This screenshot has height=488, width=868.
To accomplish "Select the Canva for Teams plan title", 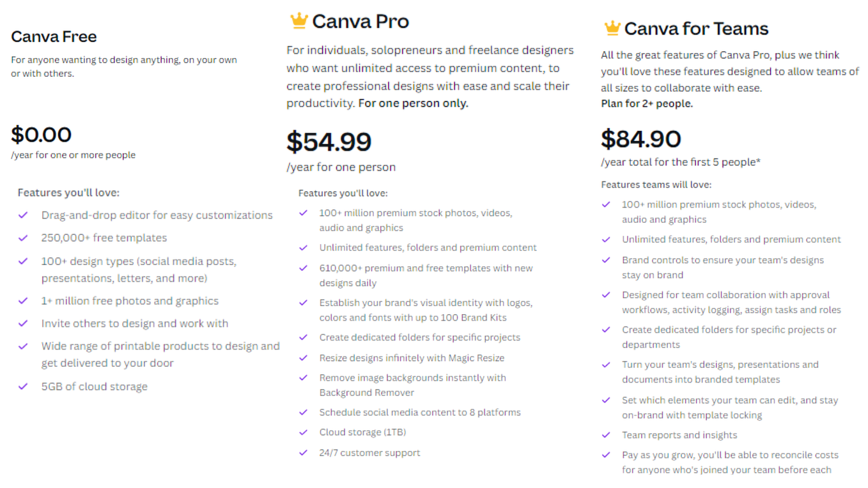I will click(x=696, y=29).
